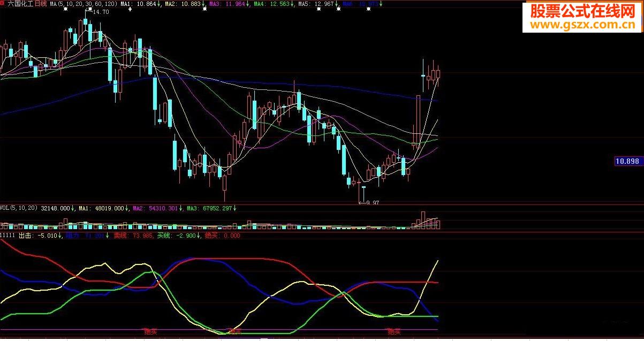Open VOL(5,10,20) indicator parameters
The image size is (644, 341).
[x=19, y=208]
